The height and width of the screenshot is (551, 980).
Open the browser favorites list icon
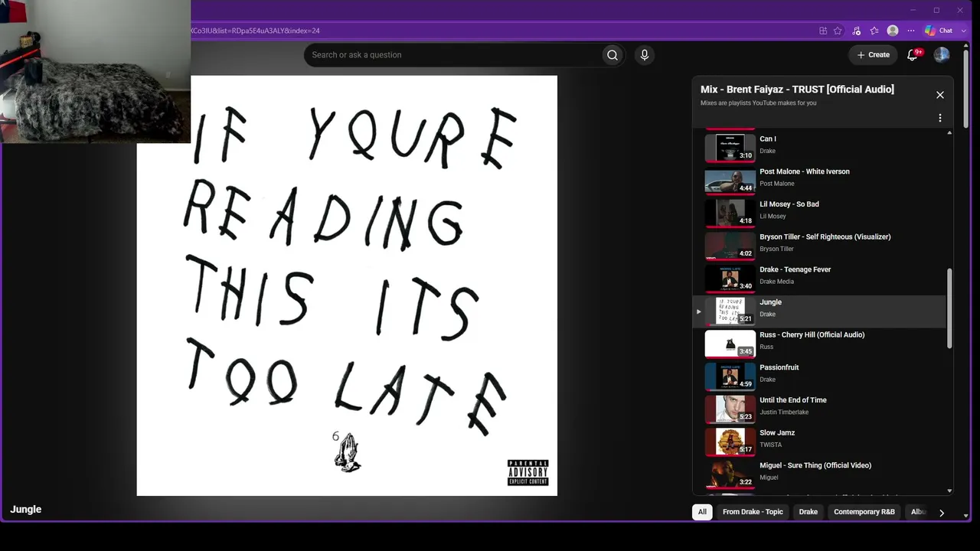[x=874, y=31]
